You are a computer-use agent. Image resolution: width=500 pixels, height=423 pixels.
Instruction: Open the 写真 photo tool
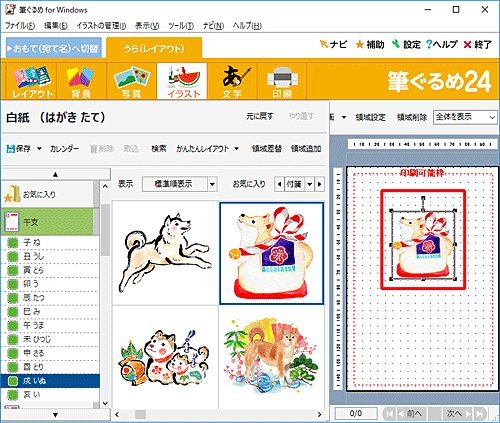point(131,81)
